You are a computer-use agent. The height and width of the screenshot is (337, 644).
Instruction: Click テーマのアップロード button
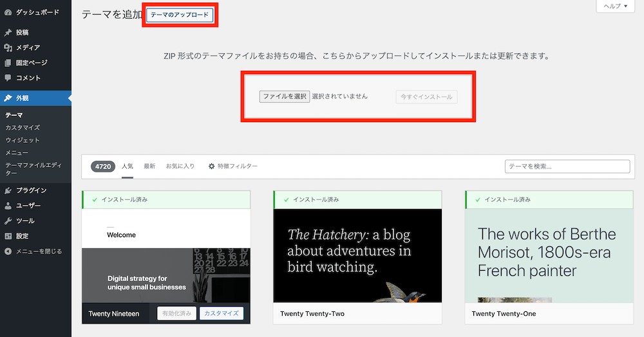coord(180,15)
